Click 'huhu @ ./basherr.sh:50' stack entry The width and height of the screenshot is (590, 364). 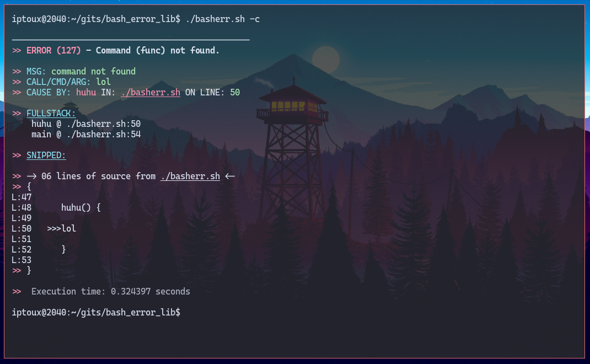coord(86,124)
